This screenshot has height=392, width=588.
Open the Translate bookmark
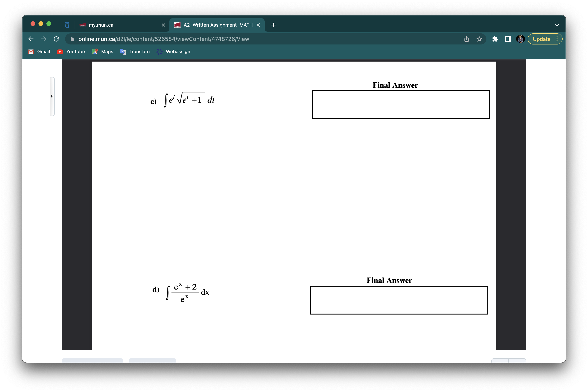pos(135,51)
